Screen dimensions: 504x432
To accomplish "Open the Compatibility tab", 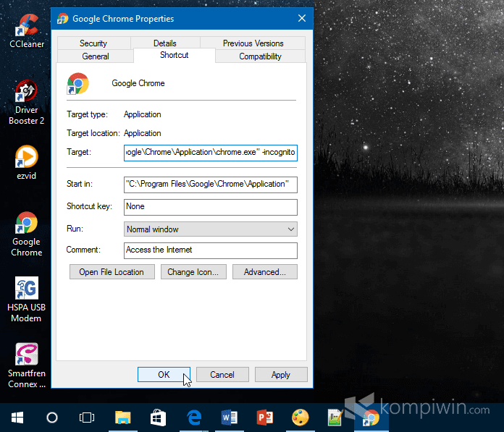I will (261, 56).
